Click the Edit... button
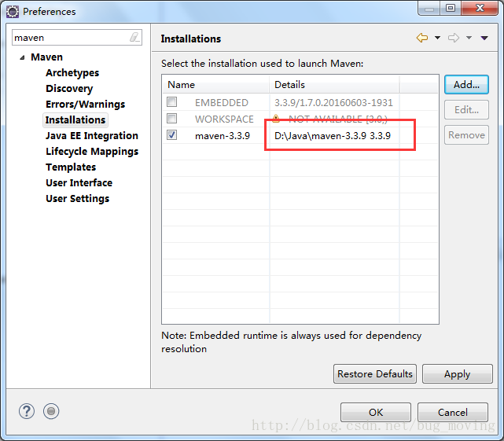 tap(466, 109)
